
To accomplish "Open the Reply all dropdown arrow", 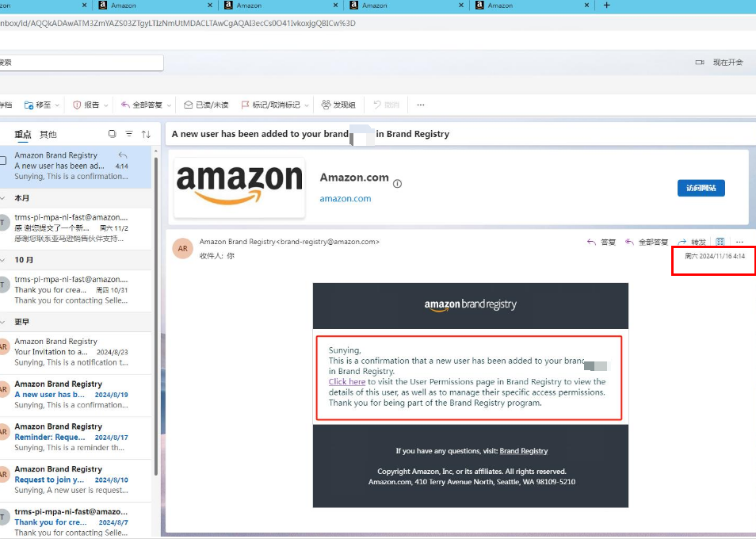I will [169, 105].
